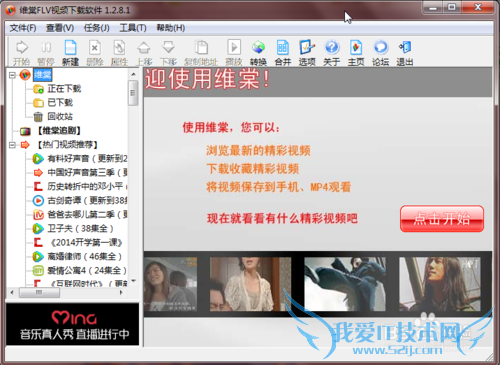Select the 维棠 root tree item
The image size is (500, 365).
click(x=43, y=75)
